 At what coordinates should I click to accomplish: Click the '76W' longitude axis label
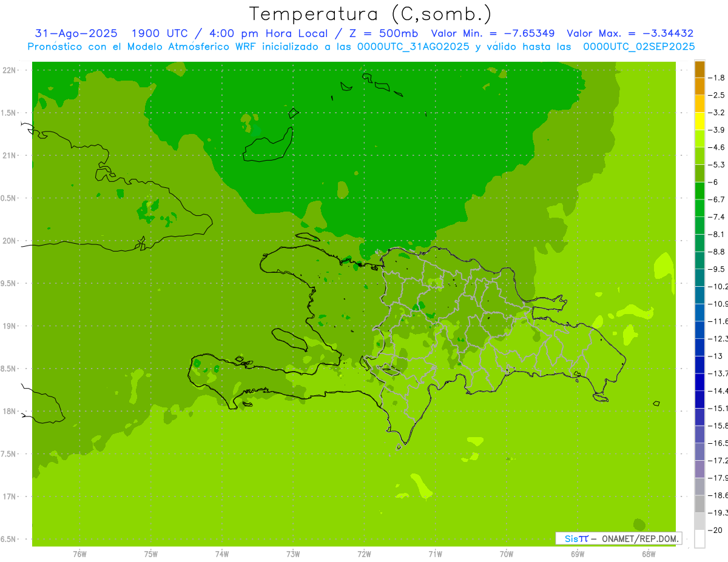[79, 554]
